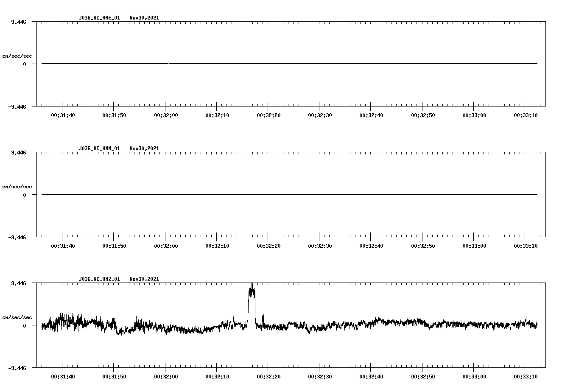The image size is (576, 392).
Task: Pick the 00:32:10 tick label under HNN plot
Action: pyautogui.click(x=217, y=246)
